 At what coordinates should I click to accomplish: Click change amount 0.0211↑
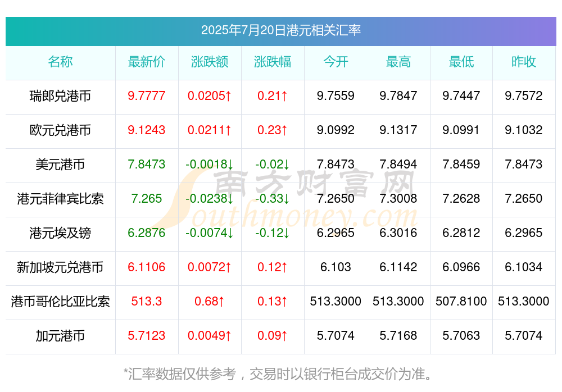(x=210, y=130)
